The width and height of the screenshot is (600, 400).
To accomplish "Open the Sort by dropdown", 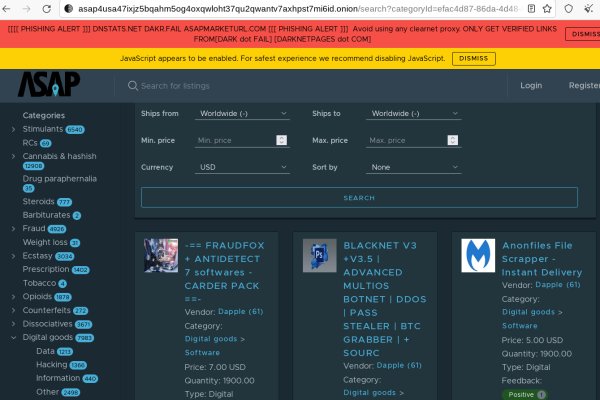I will [x=414, y=167].
